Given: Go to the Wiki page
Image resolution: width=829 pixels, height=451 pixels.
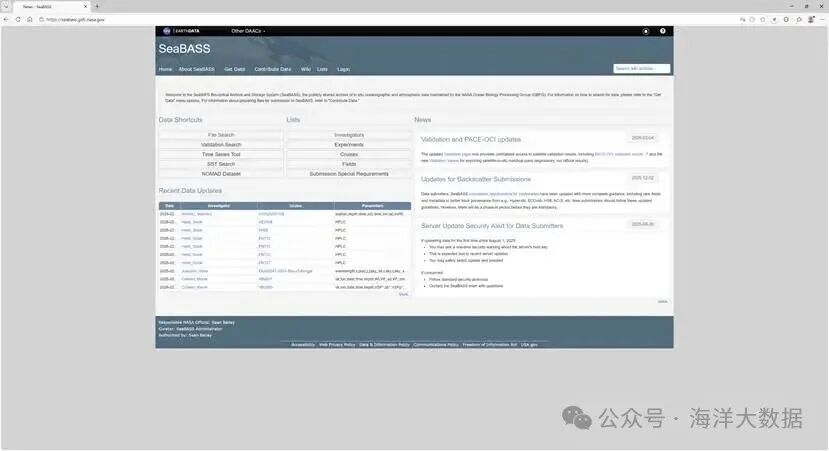Looking at the screenshot, I should click(305, 69).
